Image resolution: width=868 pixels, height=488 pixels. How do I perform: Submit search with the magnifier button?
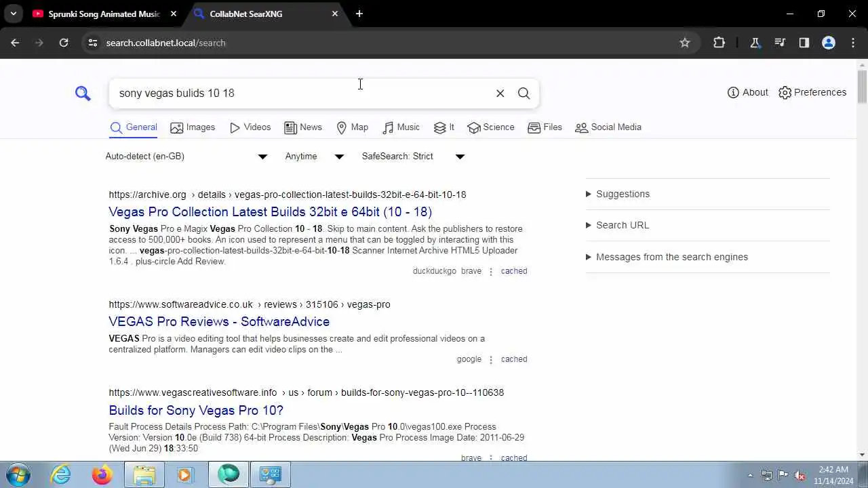pos(524,94)
